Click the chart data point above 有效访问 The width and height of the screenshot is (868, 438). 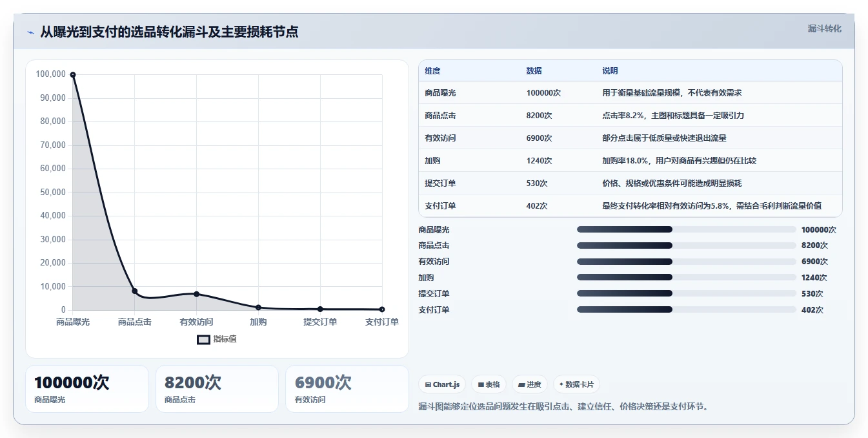point(197,294)
